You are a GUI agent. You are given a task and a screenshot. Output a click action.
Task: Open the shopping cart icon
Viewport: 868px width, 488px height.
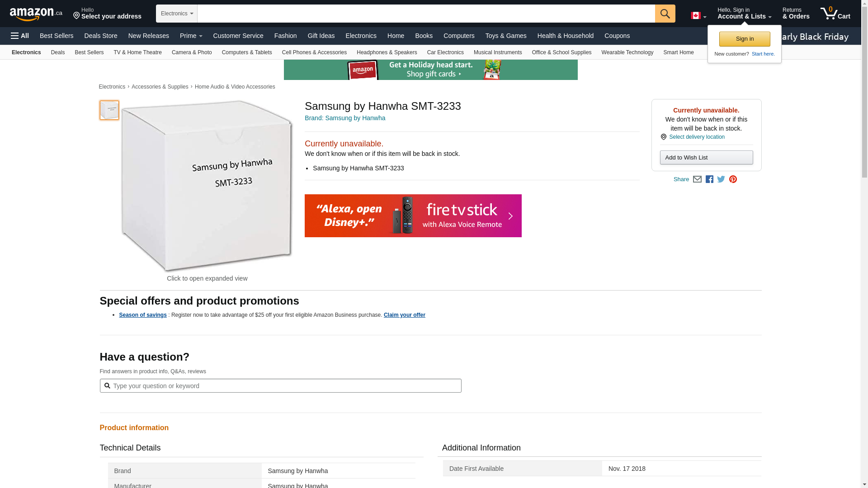[x=835, y=14]
